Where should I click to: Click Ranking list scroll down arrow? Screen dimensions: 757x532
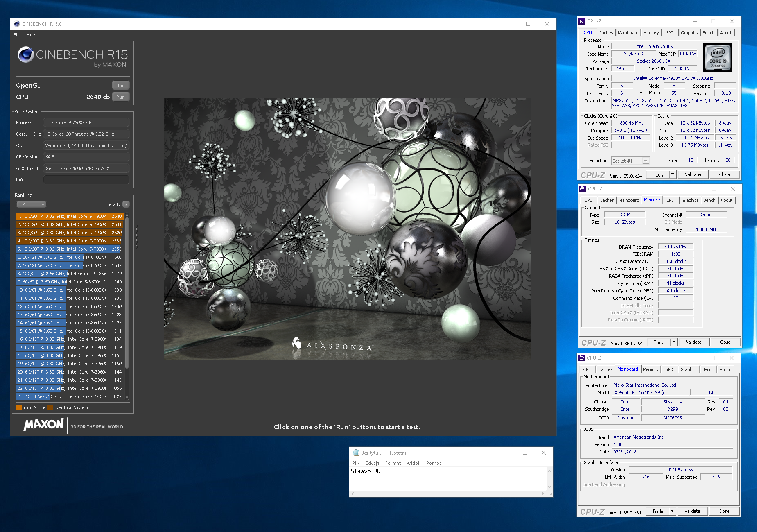[x=127, y=397]
